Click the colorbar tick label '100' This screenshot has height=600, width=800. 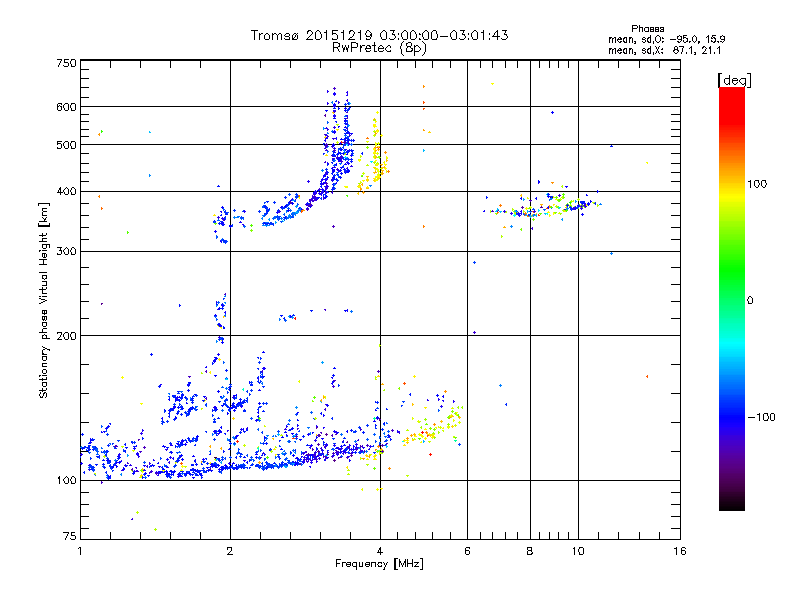757,184
